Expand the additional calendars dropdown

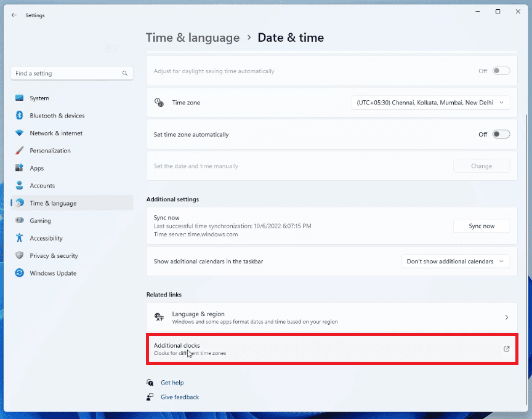pos(456,261)
